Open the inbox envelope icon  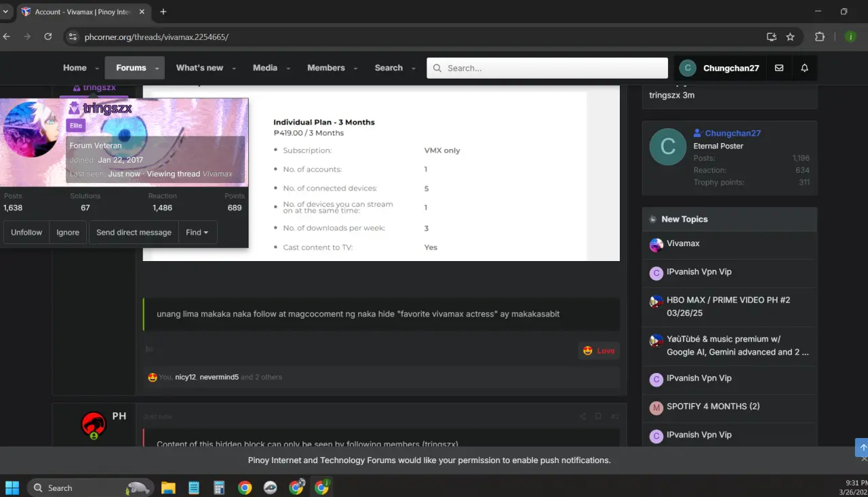(779, 68)
